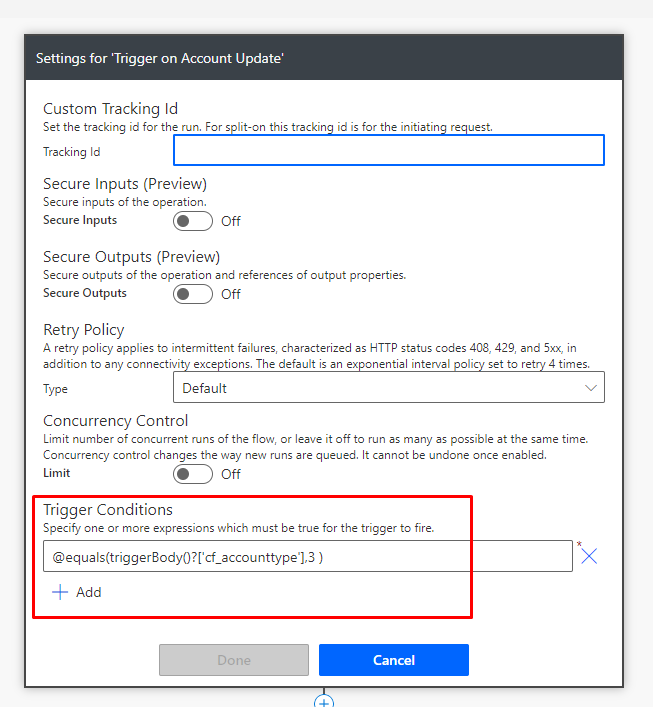Viewport: 653px width, 707px height.
Task: Remove the trigger condition with X icon
Action: (x=589, y=556)
